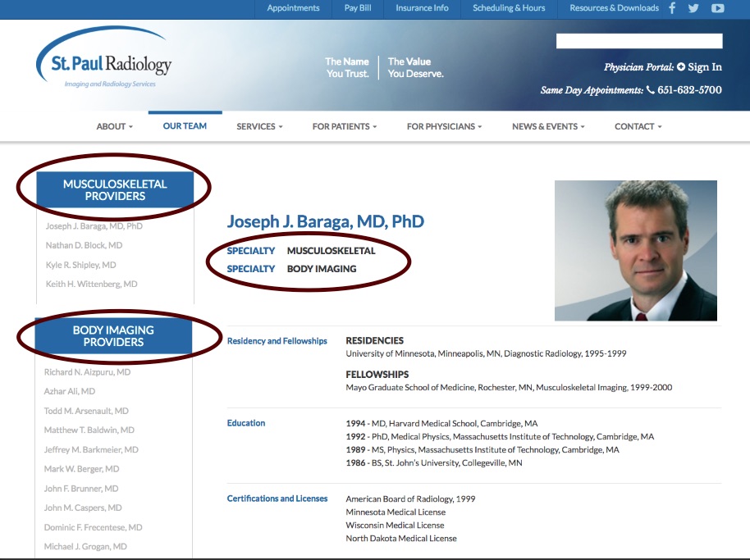Open the Pay Bill link
Image resolution: width=750 pixels, height=560 pixels.
358,8
